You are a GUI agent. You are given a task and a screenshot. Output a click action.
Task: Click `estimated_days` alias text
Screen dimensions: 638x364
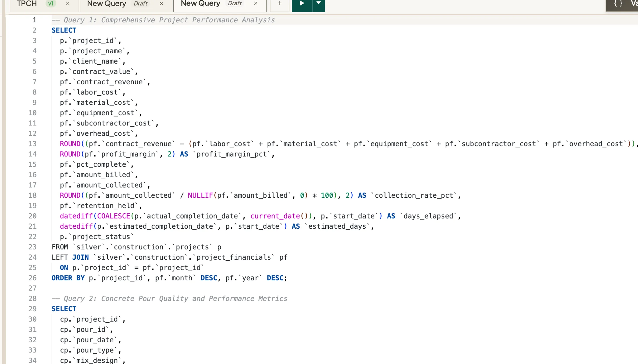(337, 227)
